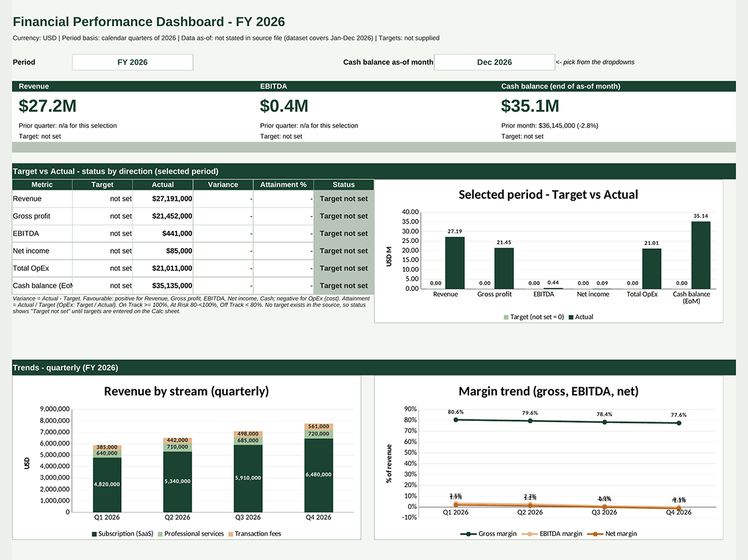
Task: Click the Cash balance bar labeled 35.14
Action: 700,255
